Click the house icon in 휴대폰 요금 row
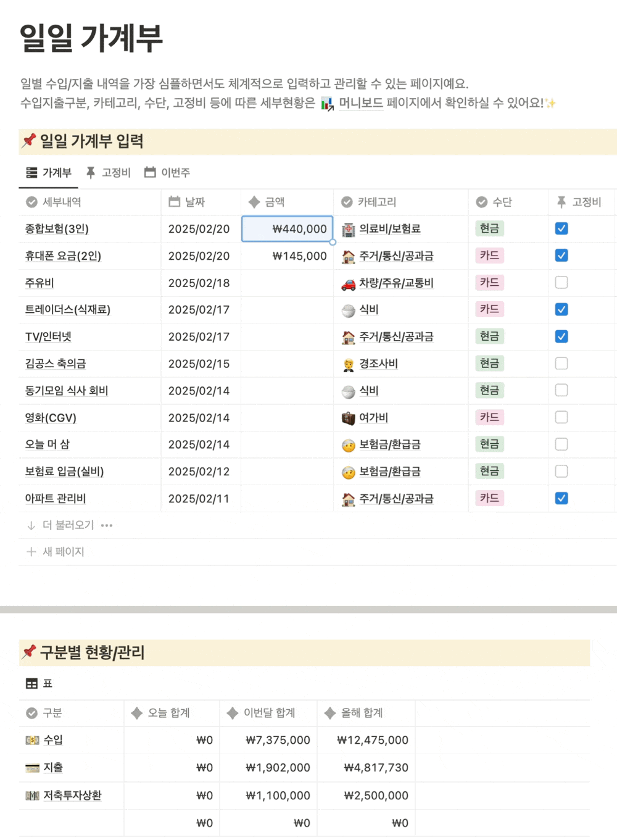The width and height of the screenshot is (617, 840). [349, 257]
